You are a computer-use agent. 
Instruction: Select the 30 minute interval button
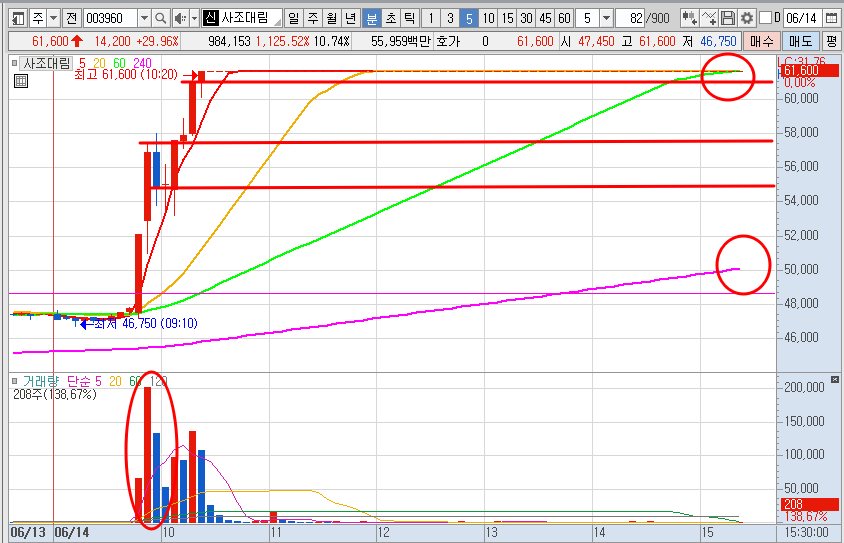point(526,18)
